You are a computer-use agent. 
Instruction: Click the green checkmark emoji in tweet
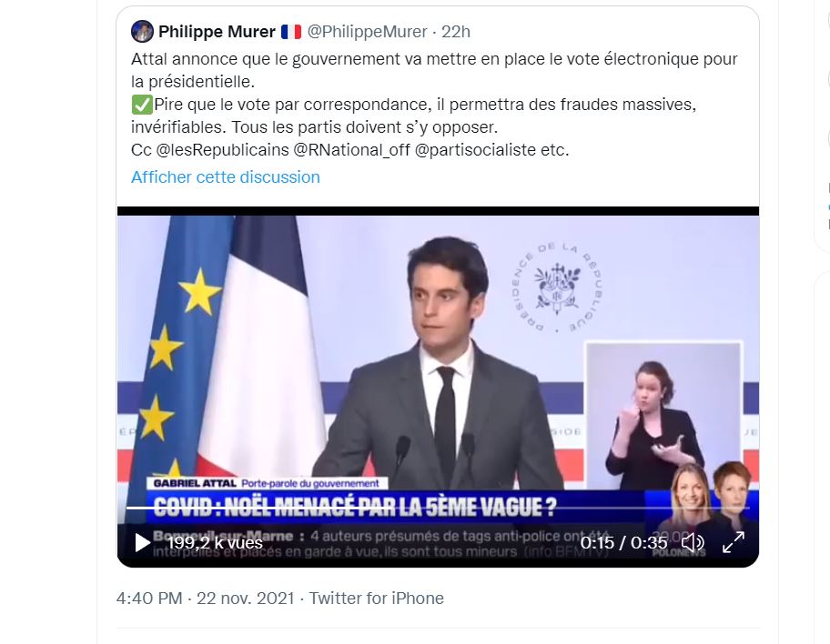coord(142,105)
